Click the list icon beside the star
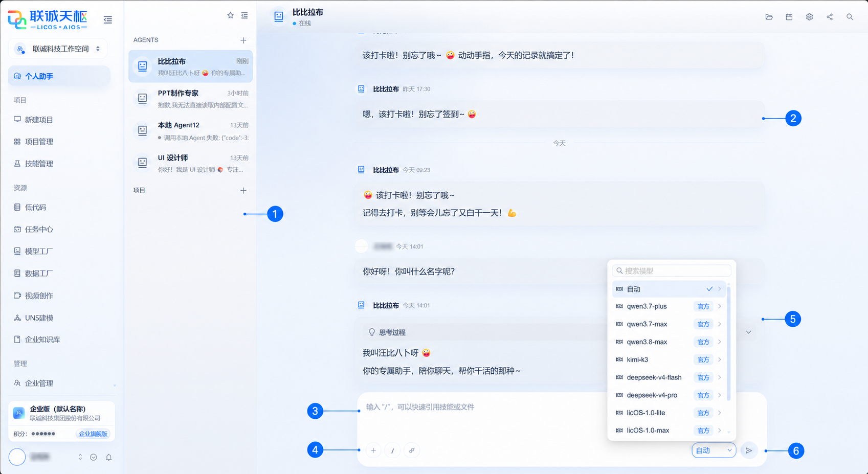868x474 pixels. 244,15
